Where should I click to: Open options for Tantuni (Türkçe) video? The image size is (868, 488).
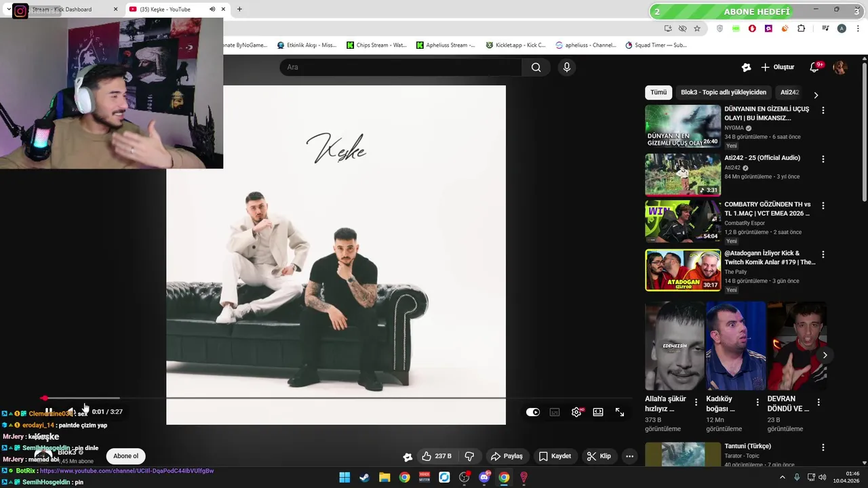coord(823,447)
